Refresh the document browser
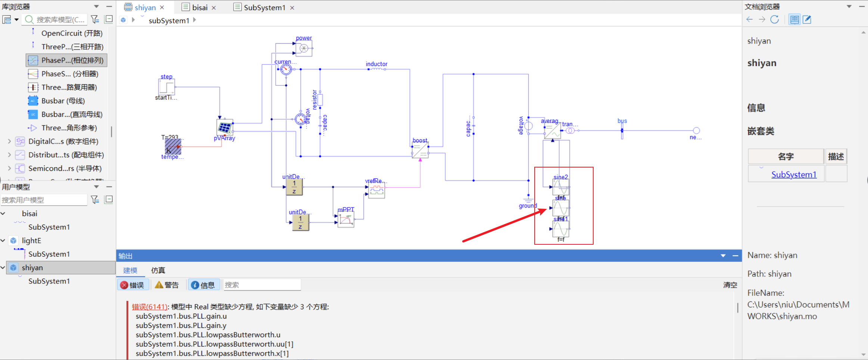This screenshot has width=868, height=360. pos(775,19)
